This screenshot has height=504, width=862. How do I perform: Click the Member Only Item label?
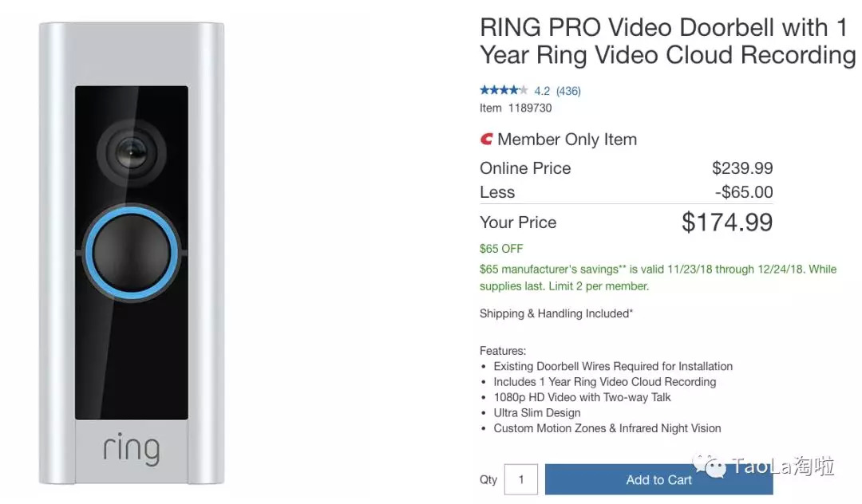point(567,140)
